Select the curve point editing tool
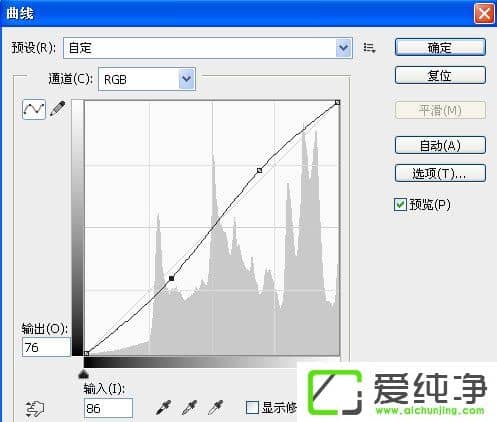This screenshot has height=422, width=497. coord(34,109)
